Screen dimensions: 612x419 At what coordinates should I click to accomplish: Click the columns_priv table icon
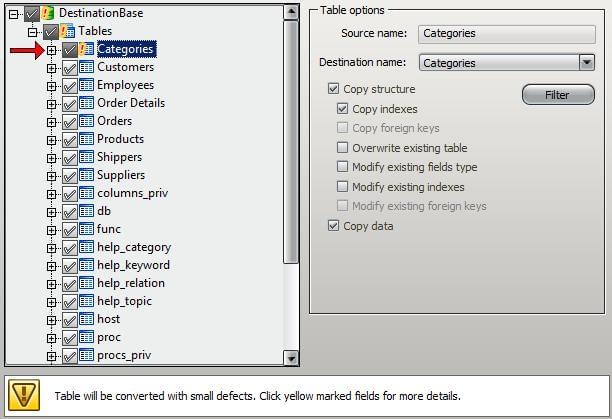(x=86, y=193)
